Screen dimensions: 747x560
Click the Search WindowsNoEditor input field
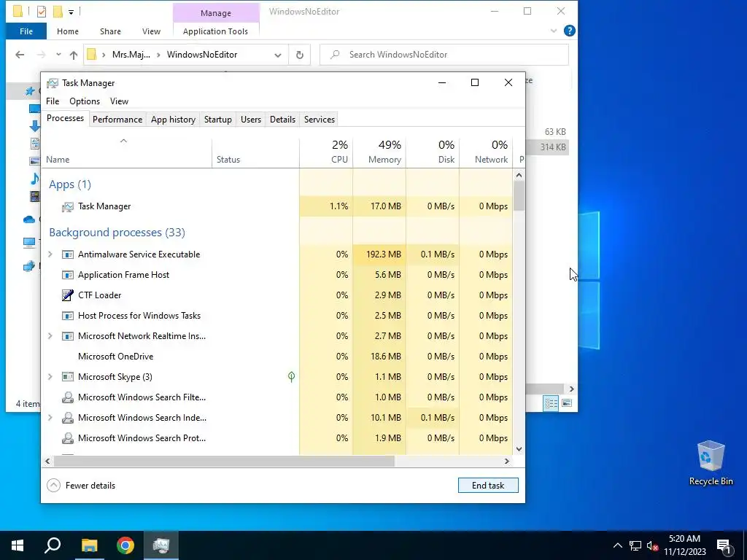pos(444,55)
